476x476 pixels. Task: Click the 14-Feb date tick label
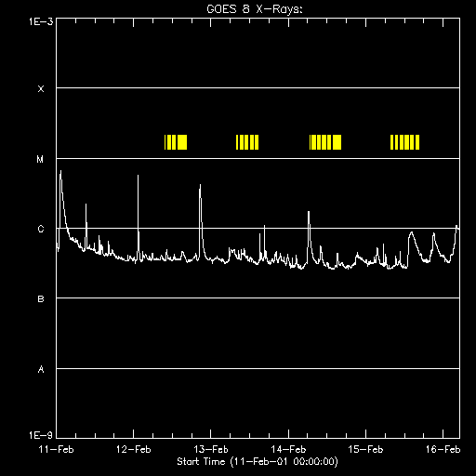tap(288, 449)
